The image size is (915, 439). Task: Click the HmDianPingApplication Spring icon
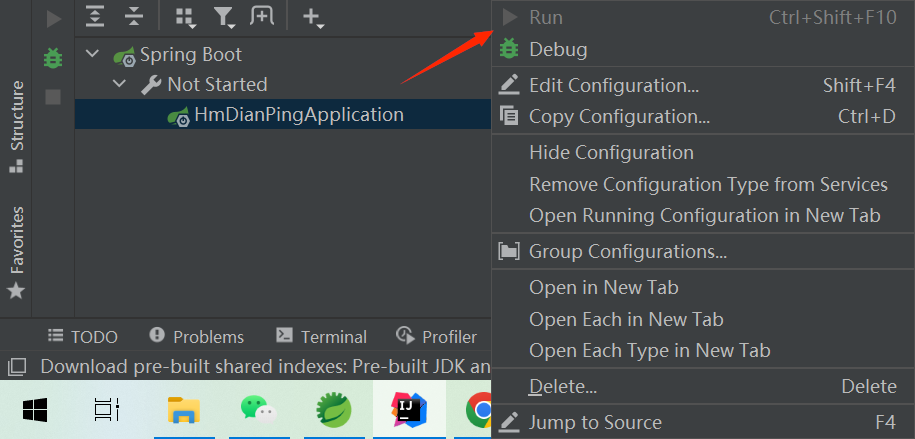click(179, 116)
